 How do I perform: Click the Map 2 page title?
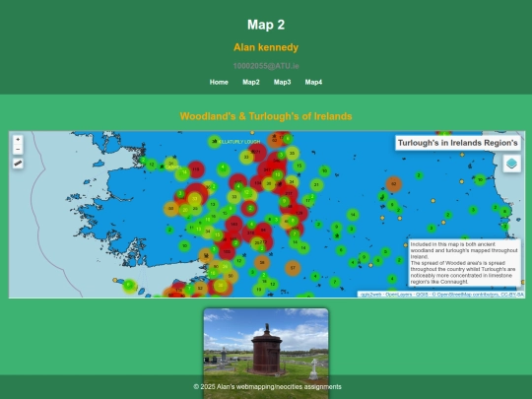(266, 25)
